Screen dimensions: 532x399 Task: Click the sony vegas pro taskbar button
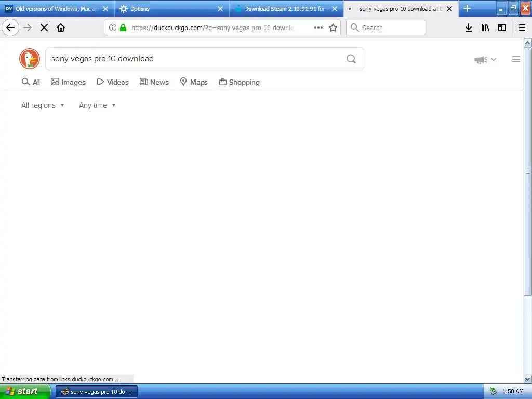(97, 392)
